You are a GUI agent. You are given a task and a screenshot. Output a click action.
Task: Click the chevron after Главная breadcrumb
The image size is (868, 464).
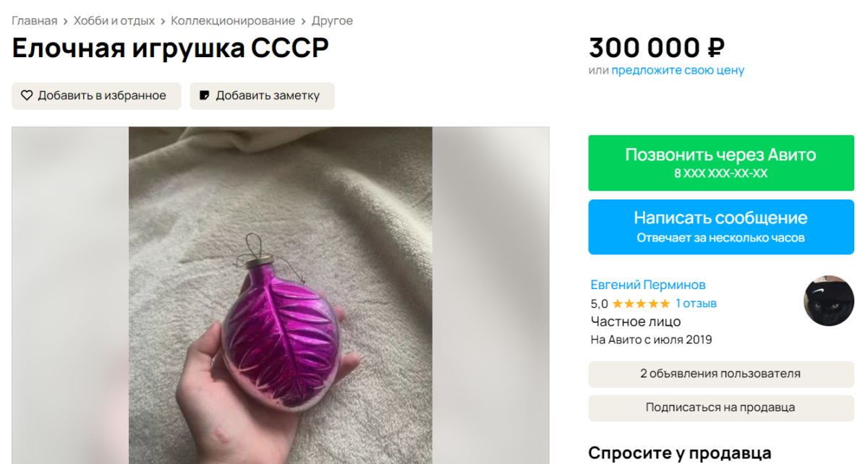tap(66, 21)
